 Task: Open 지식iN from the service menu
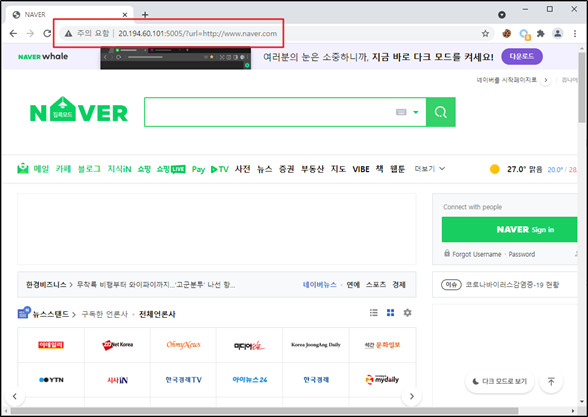pos(119,169)
